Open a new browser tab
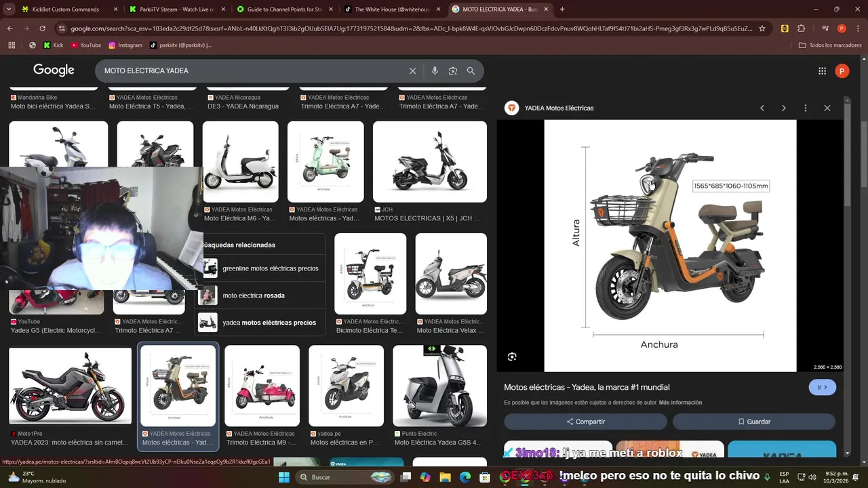This screenshot has height=488, width=868. tap(562, 9)
